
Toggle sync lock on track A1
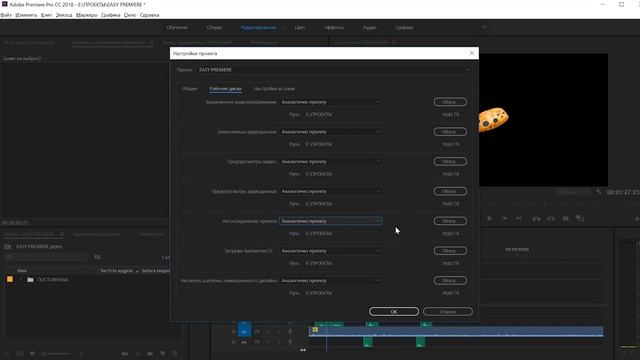[257, 331]
